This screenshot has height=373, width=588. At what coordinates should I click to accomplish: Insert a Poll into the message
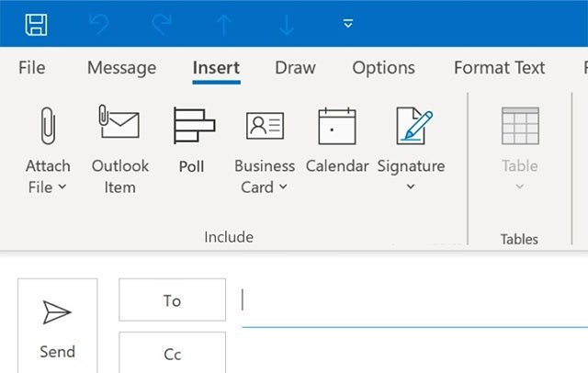click(193, 126)
